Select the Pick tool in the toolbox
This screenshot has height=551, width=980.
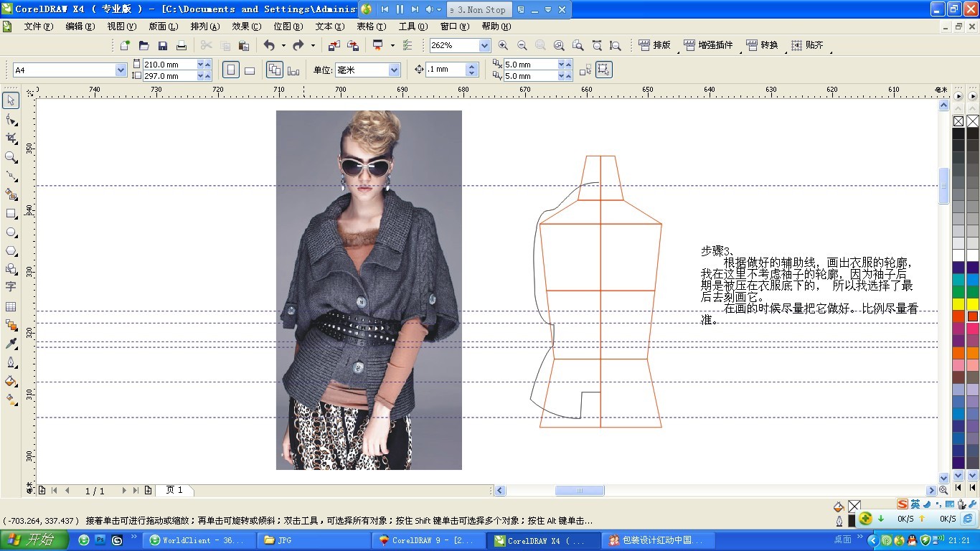pos(11,100)
